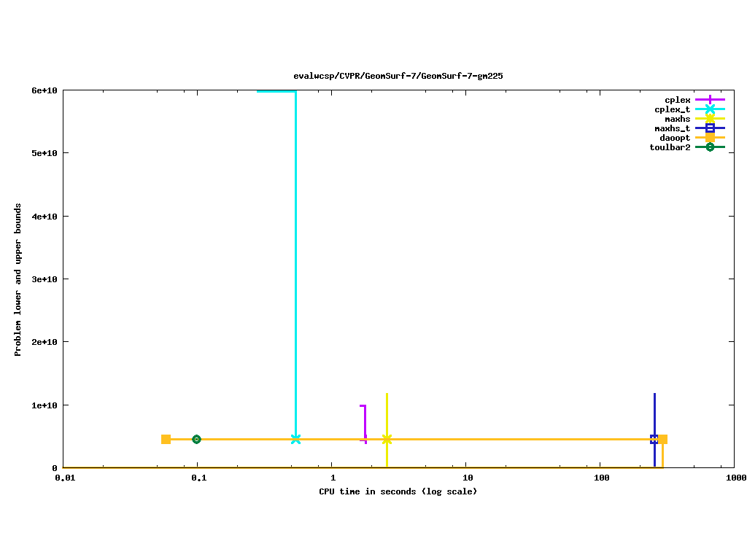Click the green toulbar2 circle marker on the plot
747x560 pixels.
coord(196,439)
